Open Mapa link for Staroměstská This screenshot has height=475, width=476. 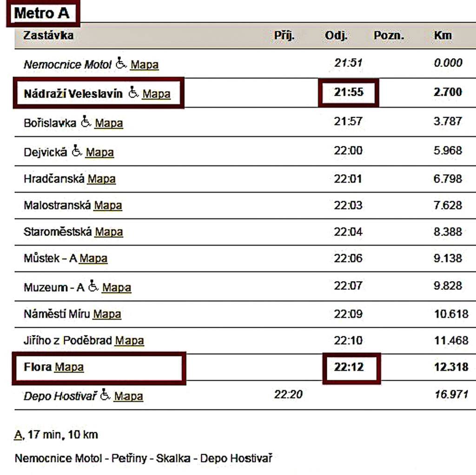[109, 232]
